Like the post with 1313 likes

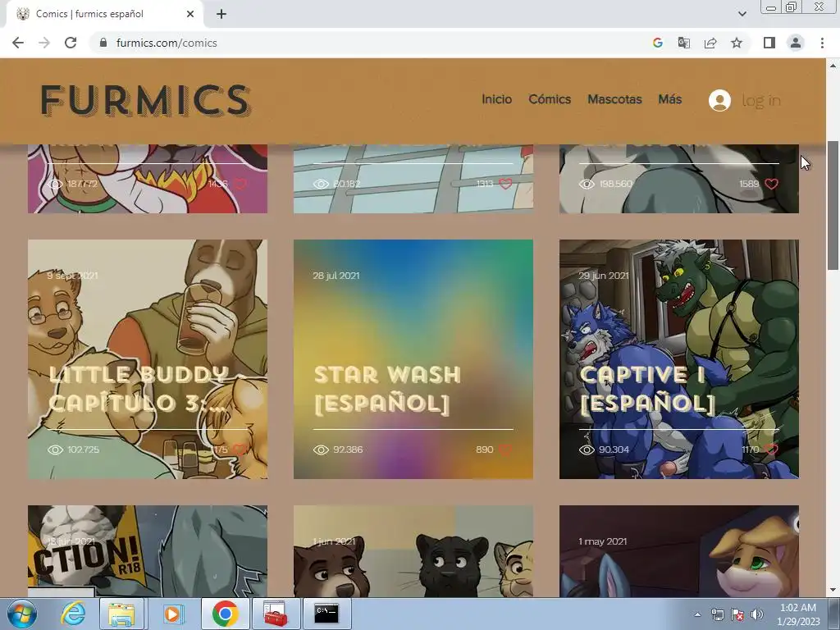tap(505, 184)
